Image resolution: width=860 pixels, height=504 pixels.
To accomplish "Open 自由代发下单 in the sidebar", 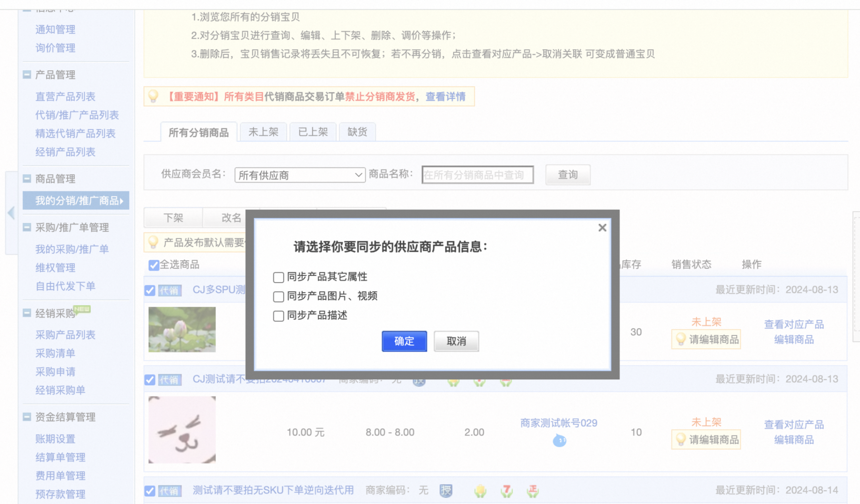I will (65, 286).
